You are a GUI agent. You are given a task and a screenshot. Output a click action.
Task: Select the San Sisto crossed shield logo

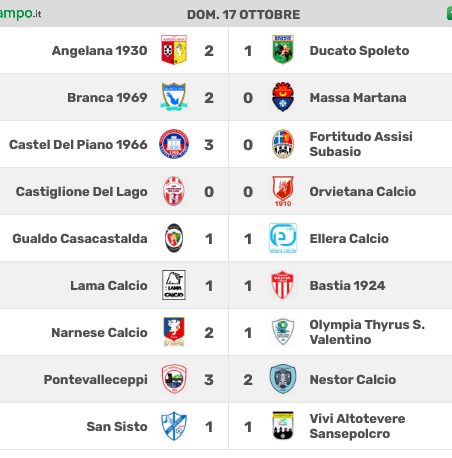point(174,426)
